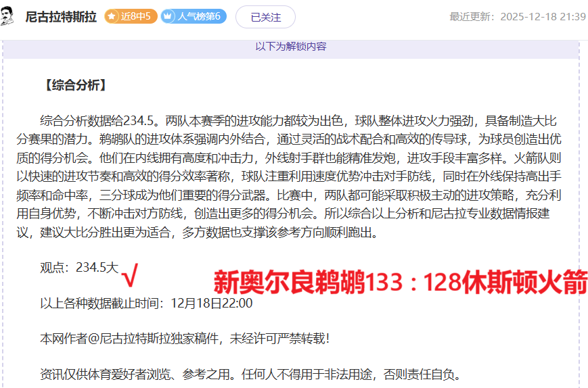Click the crown icon in the blue badge
Image resolution: width=588 pixels, height=388 pixels.
pos(168,16)
